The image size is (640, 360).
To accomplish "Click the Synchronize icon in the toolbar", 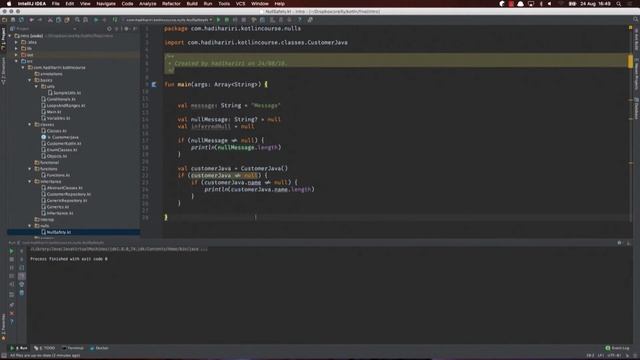I will pyautogui.click(x=21, y=20).
